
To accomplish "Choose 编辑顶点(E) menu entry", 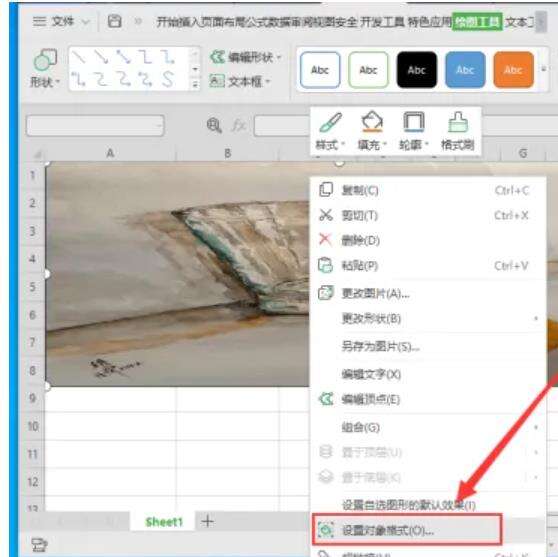I will pos(428,399).
